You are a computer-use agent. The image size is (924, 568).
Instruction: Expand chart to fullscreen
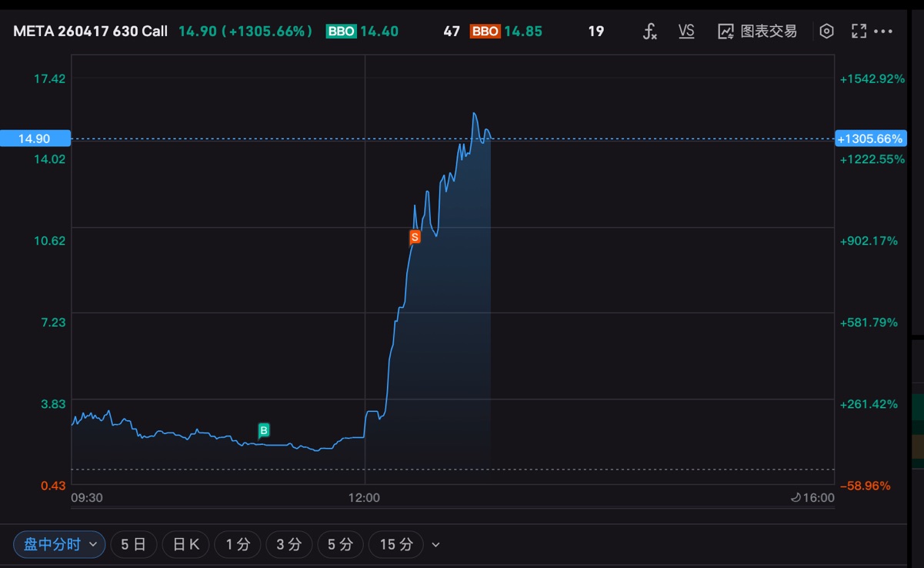pyautogui.click(x=859, y=32)
